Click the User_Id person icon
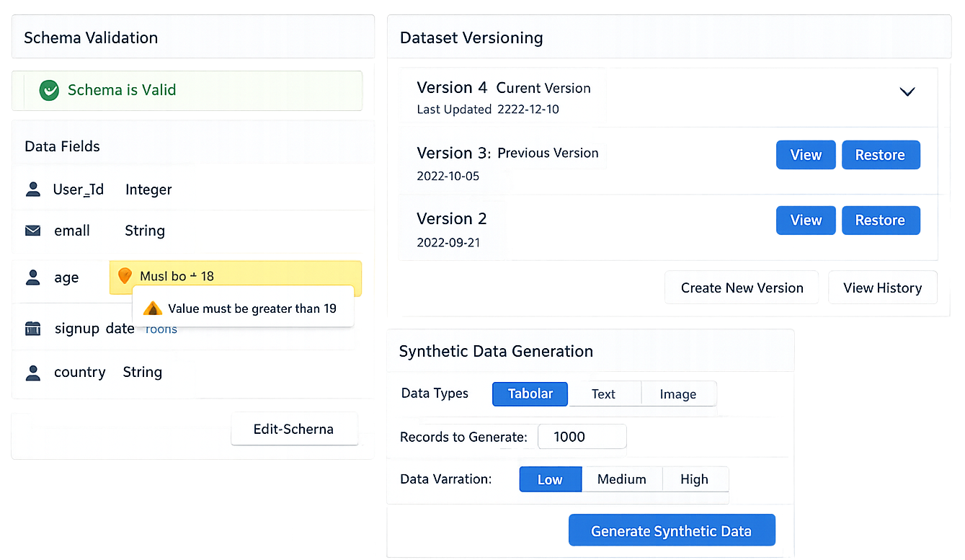The height and width of the screenshot is (560, 965). pyautogui.click(x=33, y=190)
